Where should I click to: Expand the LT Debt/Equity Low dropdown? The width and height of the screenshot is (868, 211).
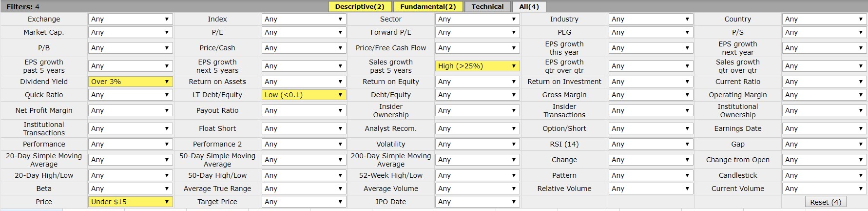(304, 95)
